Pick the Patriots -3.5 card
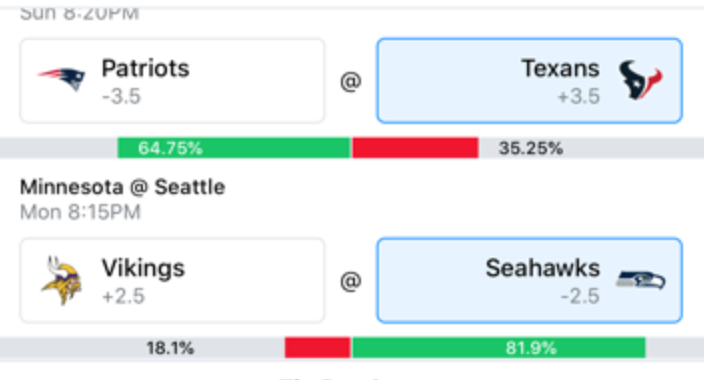The height and width of the screenshot is (380, 704). coord(172,80)
